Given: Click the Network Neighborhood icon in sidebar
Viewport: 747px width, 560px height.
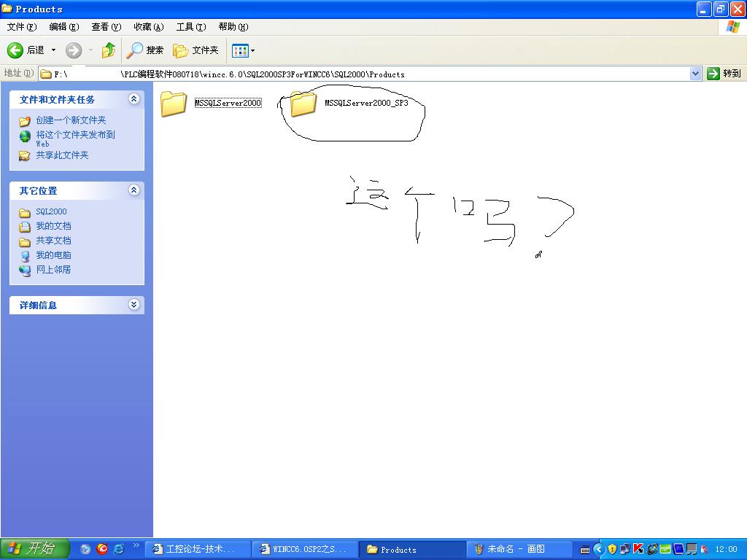Looking at the screenshot, I should (25, 271).
